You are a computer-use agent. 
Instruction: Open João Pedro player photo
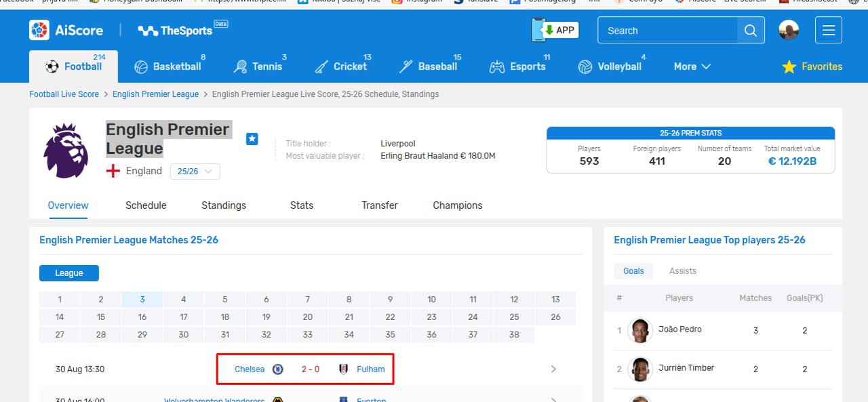(640, 330)
